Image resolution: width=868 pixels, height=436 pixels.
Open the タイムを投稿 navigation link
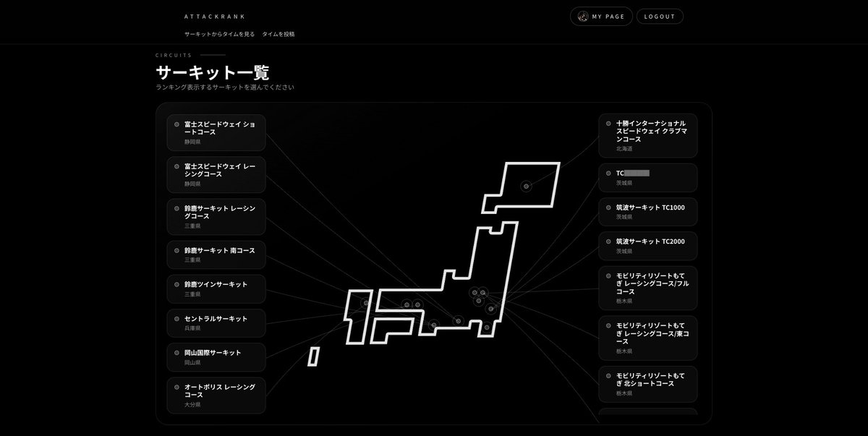(x=278, y=34)
